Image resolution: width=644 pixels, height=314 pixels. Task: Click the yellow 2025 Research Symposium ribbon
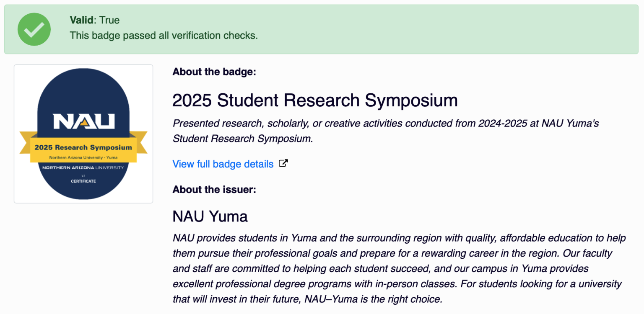pyautogui.click(x=83, y=147)
